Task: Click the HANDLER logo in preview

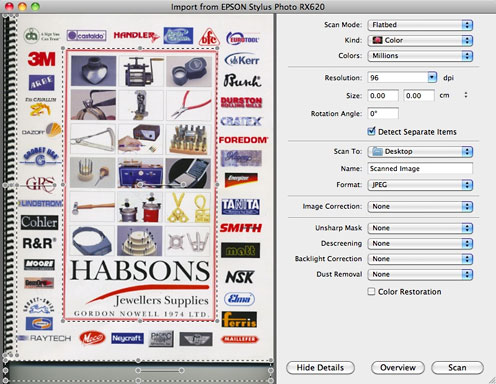Action: pos(136,36)
